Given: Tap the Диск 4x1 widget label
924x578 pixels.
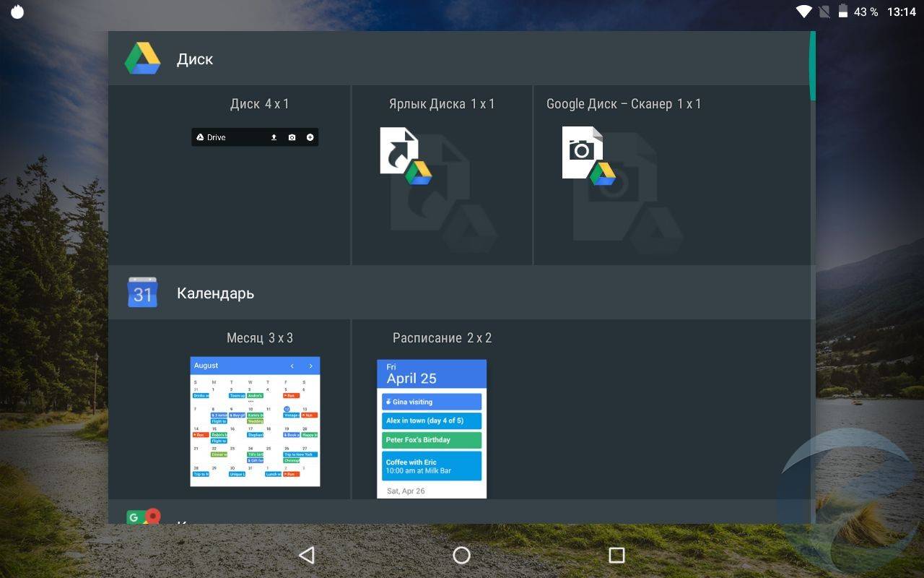Looking at the screenshot, I should [259, 104].
